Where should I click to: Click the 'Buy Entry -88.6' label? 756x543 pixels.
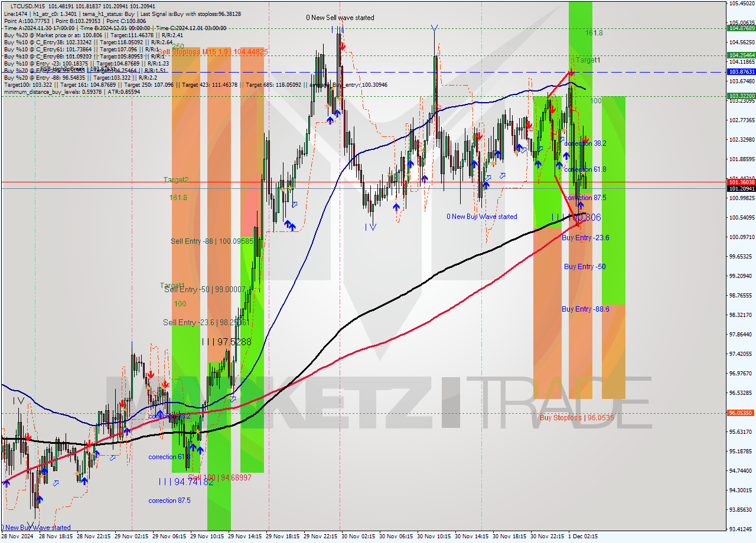click(x=585, y=309)
